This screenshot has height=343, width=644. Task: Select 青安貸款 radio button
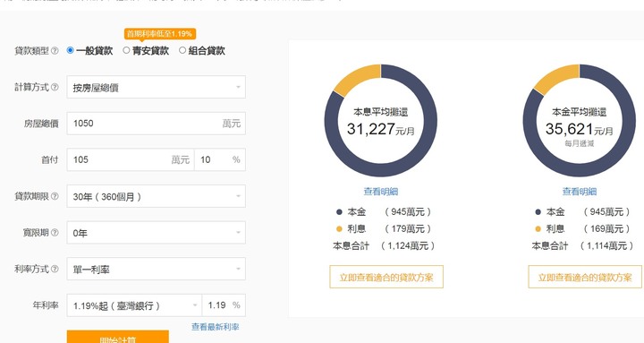126,50
